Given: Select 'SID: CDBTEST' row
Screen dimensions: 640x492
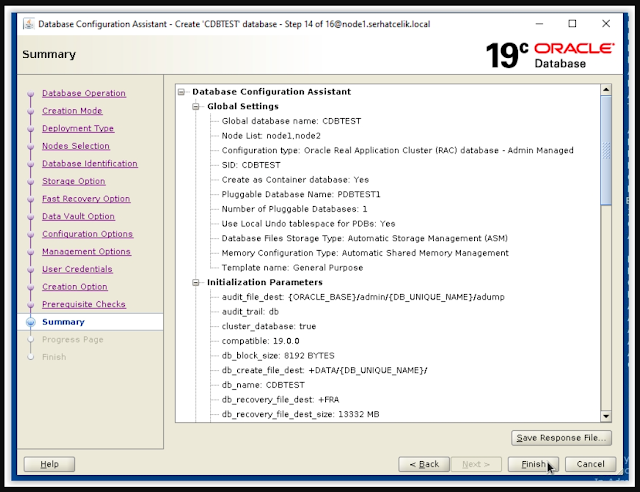Looking at the screenshot, I should [251, 165].
